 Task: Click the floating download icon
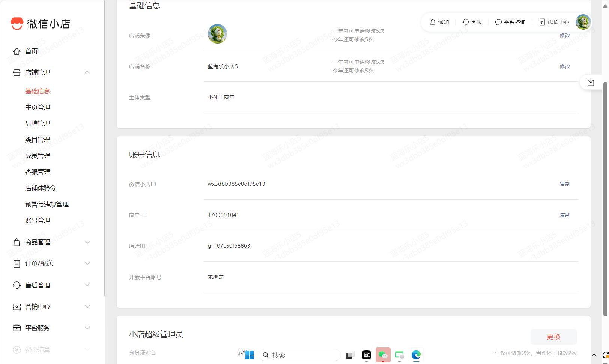(591, 82)
